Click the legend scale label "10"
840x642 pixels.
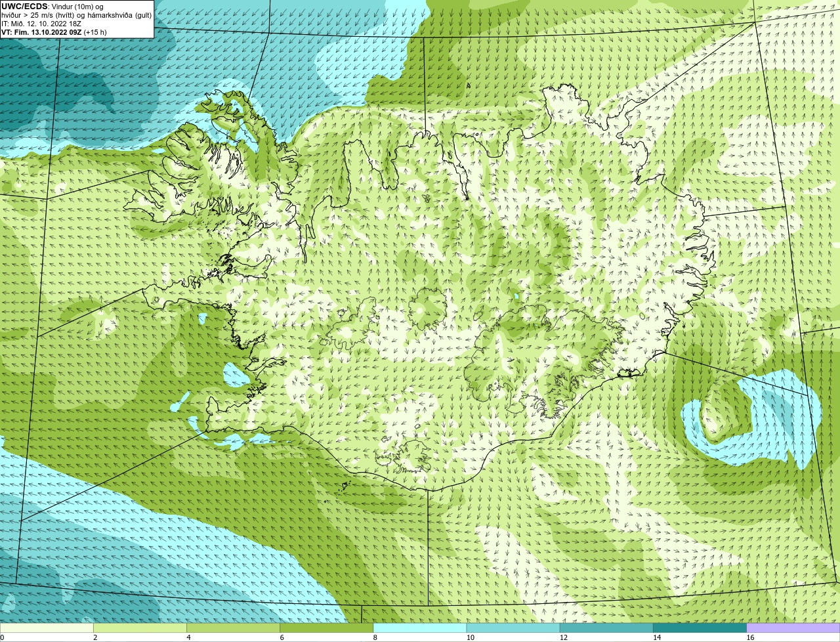point(471,637)
